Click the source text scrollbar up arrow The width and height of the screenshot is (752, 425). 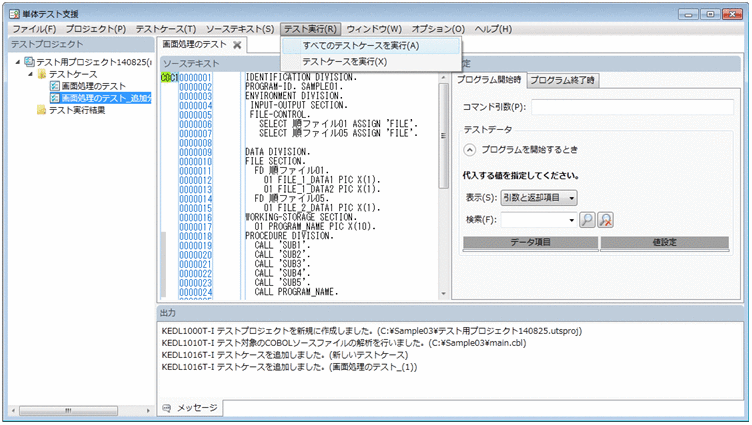click(x=444, y=78)
